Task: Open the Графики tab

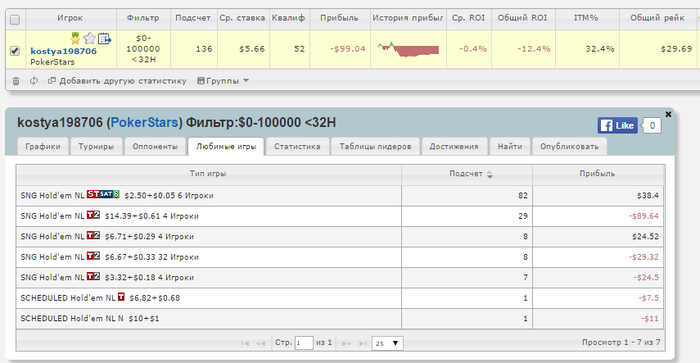Action: point(43,146)
